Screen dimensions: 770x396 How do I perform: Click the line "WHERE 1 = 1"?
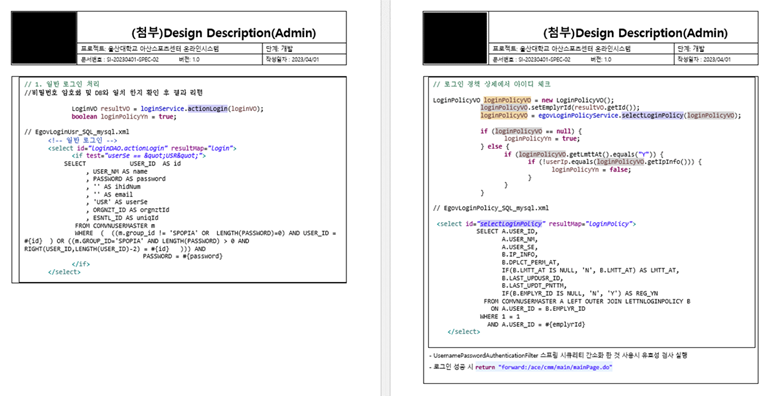click(499, 316)
